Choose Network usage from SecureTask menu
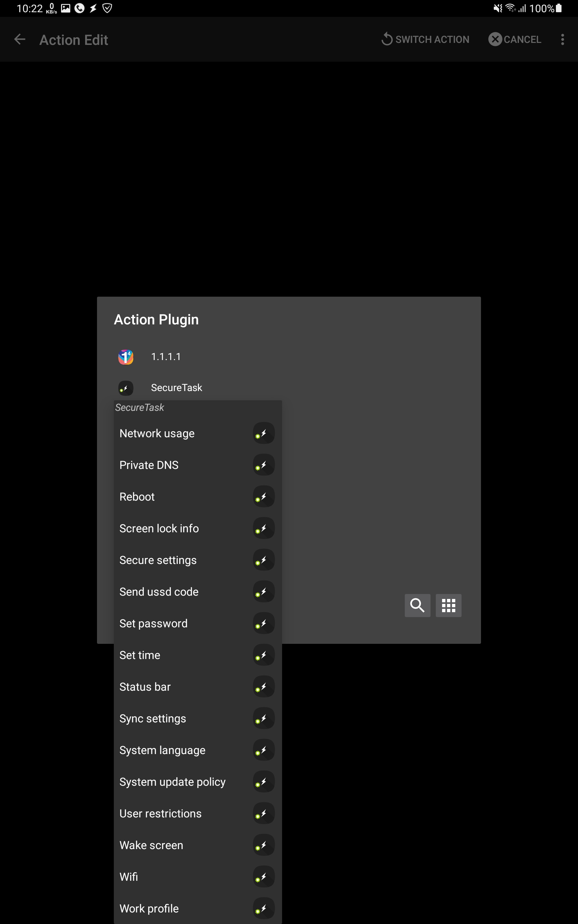578x924 pixels. point(198,433)
